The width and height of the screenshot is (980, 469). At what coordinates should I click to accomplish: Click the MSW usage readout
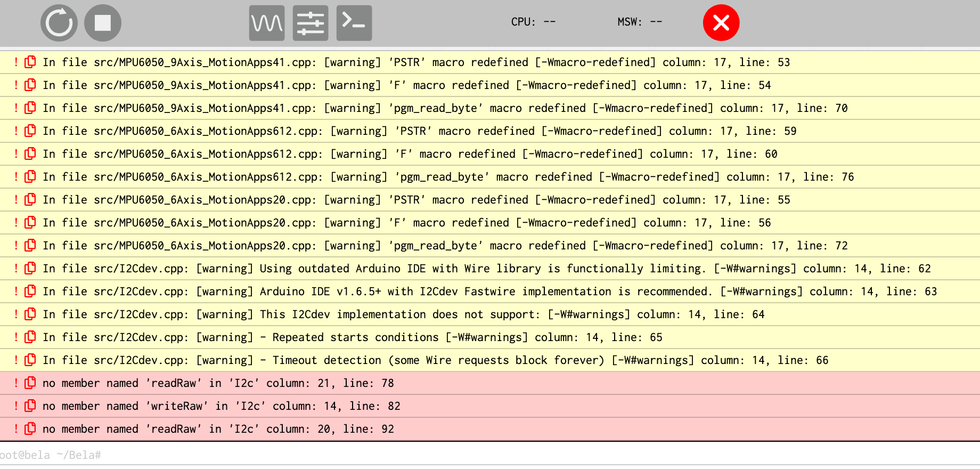point(640,22)
